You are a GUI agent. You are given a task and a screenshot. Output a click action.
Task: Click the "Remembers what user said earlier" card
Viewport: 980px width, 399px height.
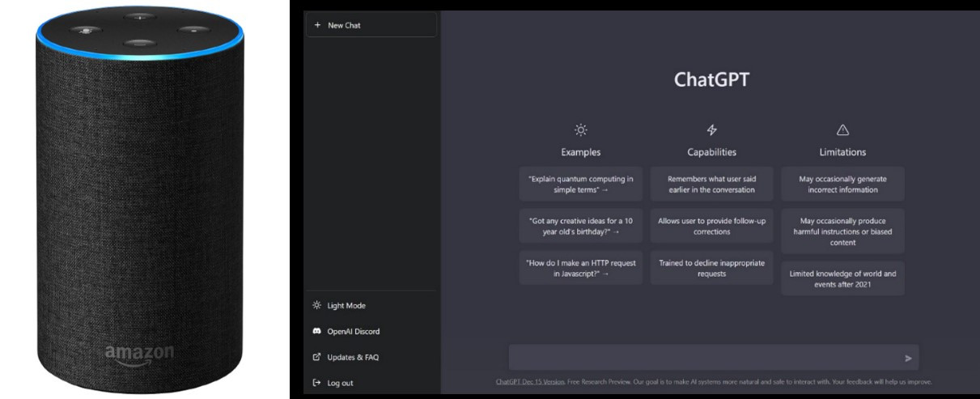pos(712,184)
